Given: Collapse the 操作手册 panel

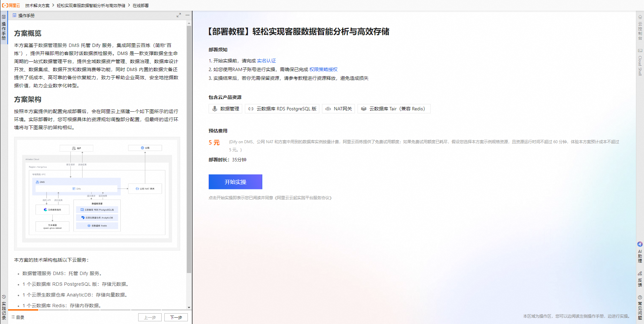Looking at the screenshot, I should tap(187, 15).
